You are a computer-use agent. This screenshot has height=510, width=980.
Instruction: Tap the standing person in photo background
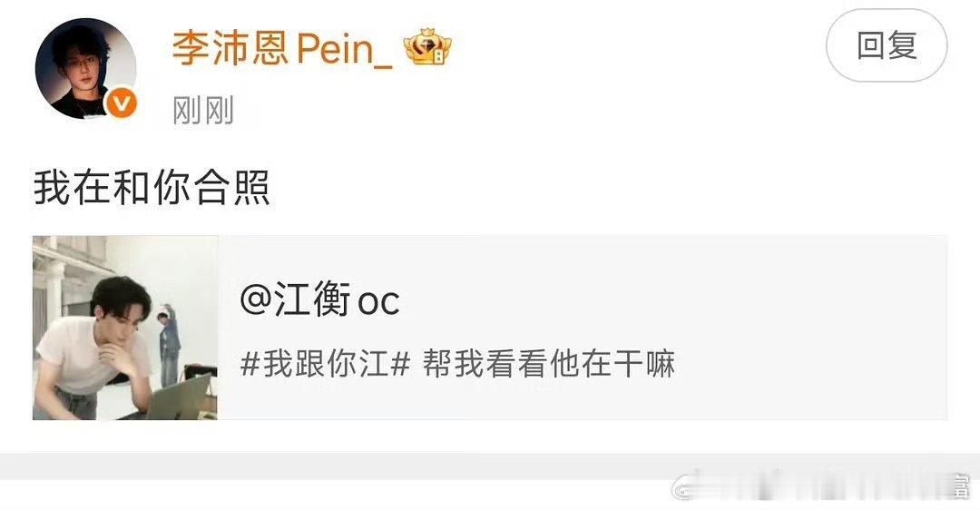pos(168,344)
